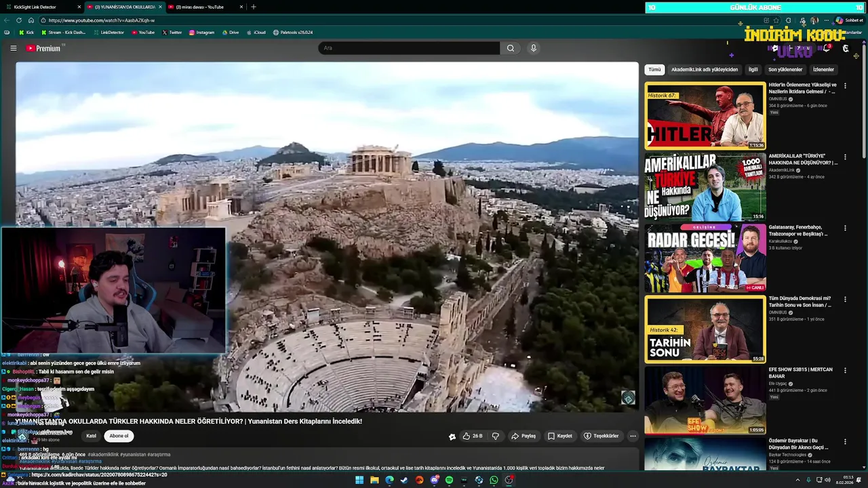Reload the page with the browser refresh icon
Image resolution: width=868 pixels, height=488 pixels.
[x=19, y=20]
